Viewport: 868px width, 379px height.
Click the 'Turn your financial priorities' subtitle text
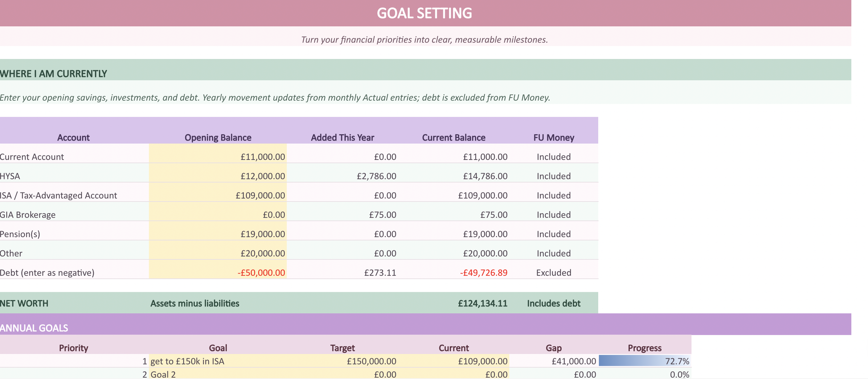424,40
